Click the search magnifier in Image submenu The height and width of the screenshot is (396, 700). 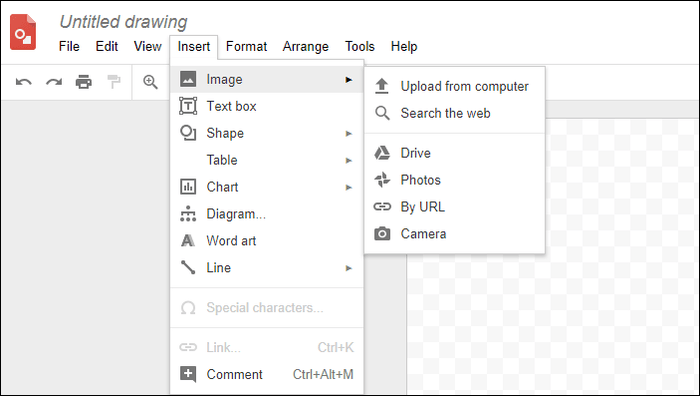(382, 113)
